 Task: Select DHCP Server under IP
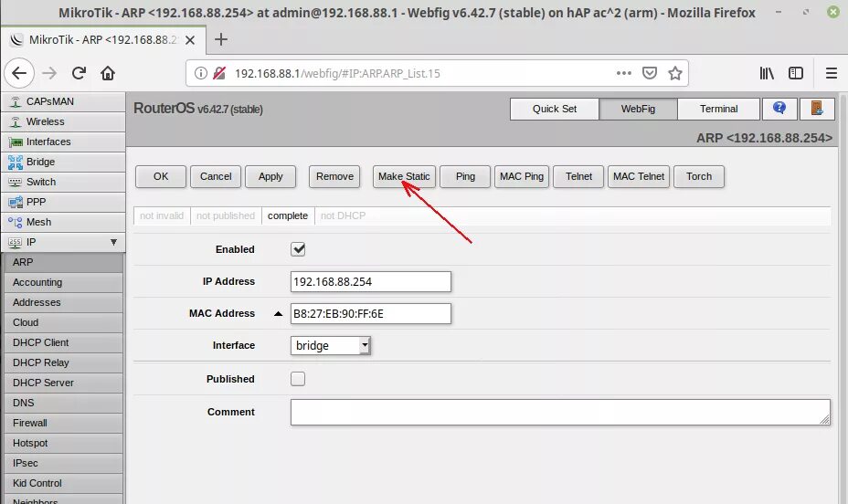pos(63,383)
